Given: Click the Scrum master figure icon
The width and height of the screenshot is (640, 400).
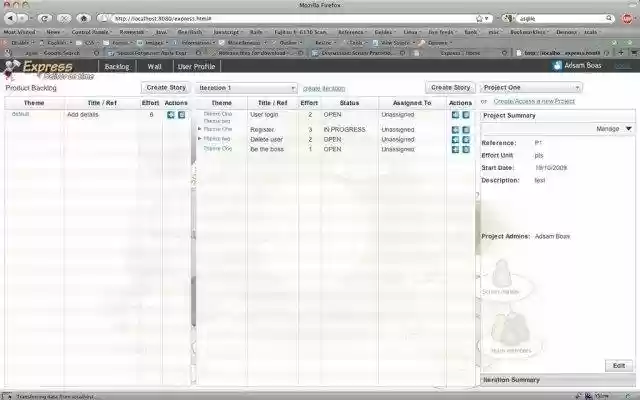Looking at the screenshot, I should pos(502,273).
